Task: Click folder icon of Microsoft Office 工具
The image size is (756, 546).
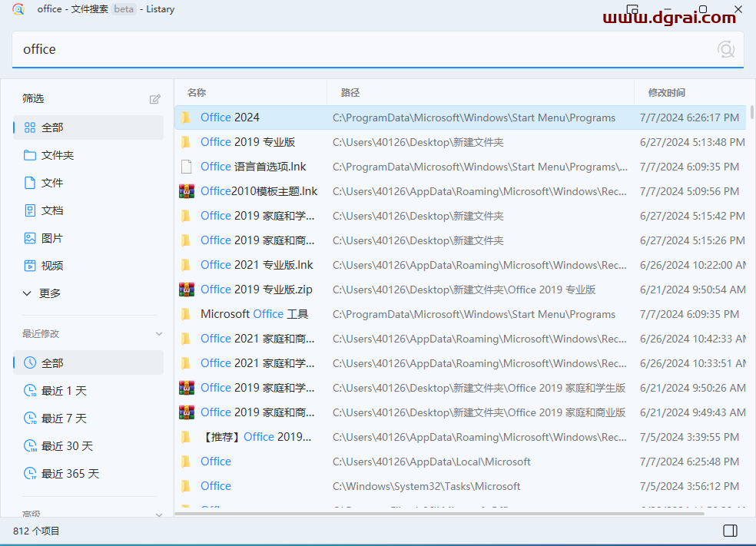Action: [x=186, y=314]
